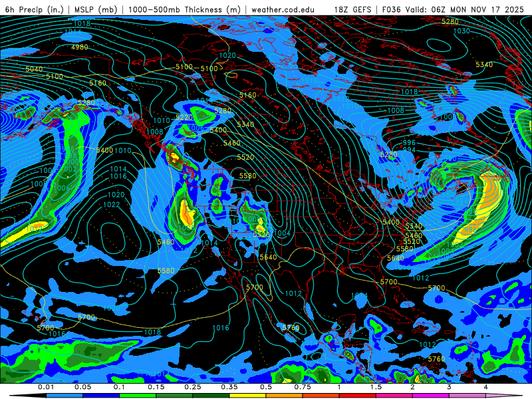Click the 994 pressure contour label

(409, 150)
